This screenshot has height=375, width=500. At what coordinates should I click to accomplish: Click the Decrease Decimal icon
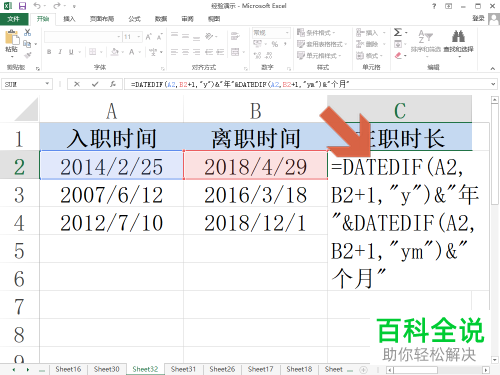tap(269, 55)
